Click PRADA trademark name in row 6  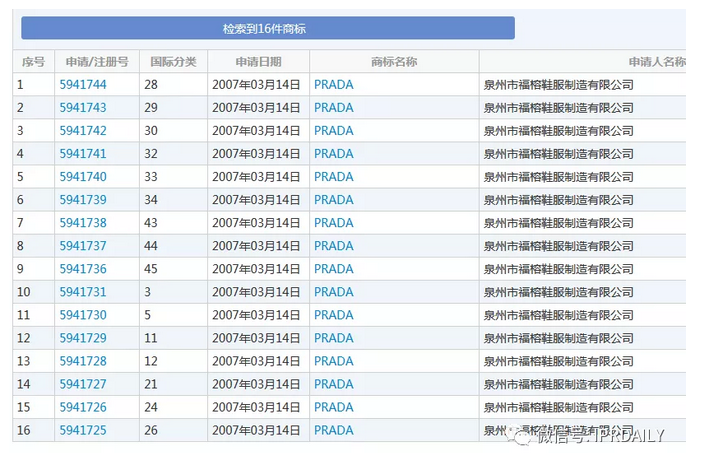pos(334,200)
